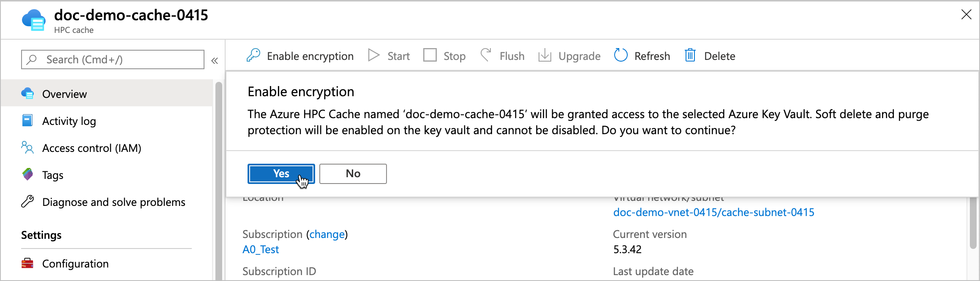Click the Search (Cmd+/) field

tap(112, 59)
